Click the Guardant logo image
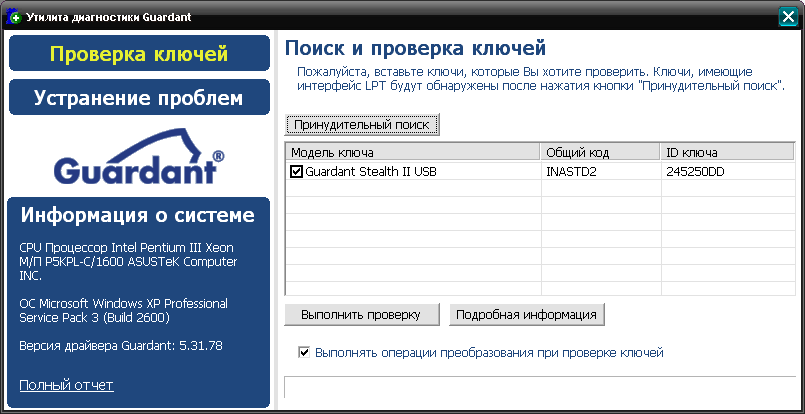The image size is (805, 414). tap(139, 156)
